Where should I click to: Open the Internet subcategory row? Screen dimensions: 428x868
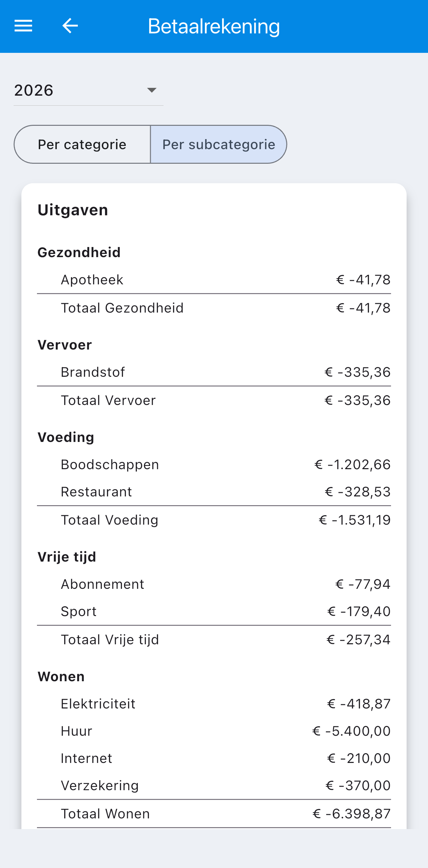tap(214, 758)
